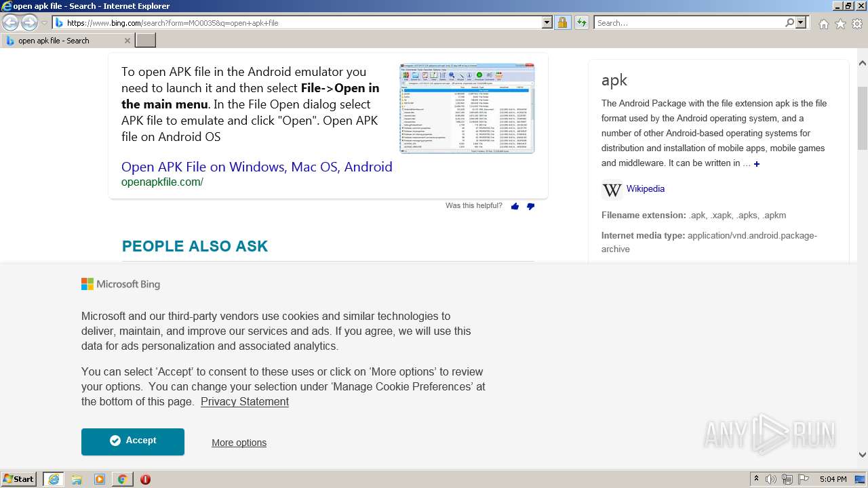Open the Tools gear icon
The width and height of the screenshot is (868, 488).
point(857,24)
